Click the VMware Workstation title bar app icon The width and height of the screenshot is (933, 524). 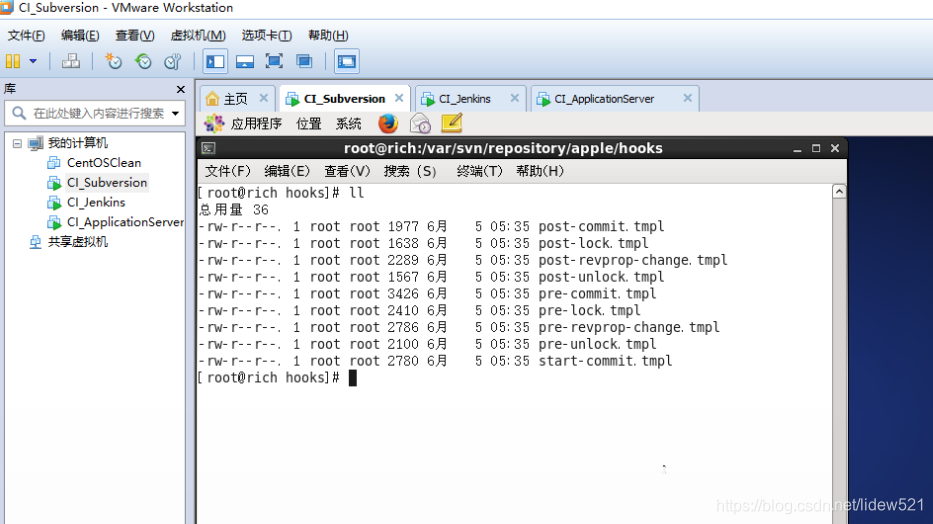7,7
